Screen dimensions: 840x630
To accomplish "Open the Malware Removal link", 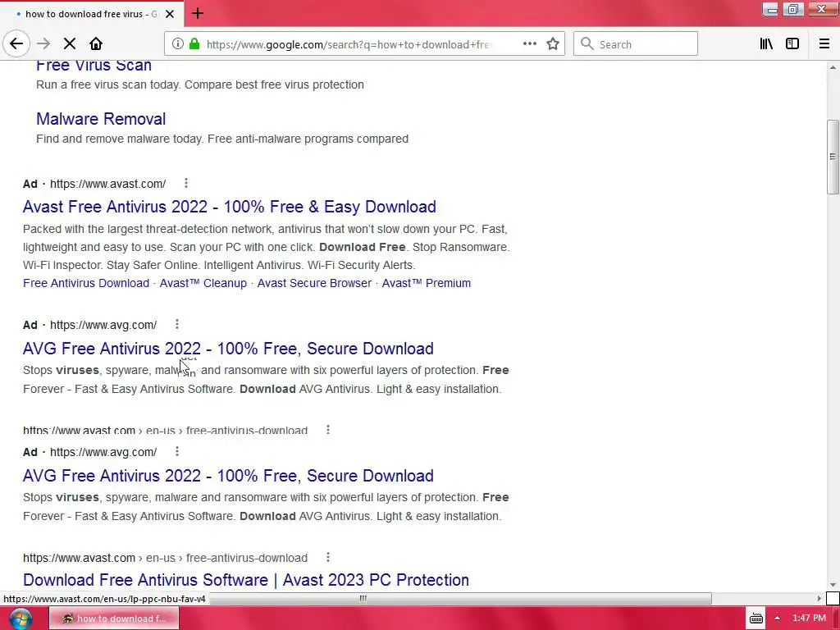I will tap(101, 119).
